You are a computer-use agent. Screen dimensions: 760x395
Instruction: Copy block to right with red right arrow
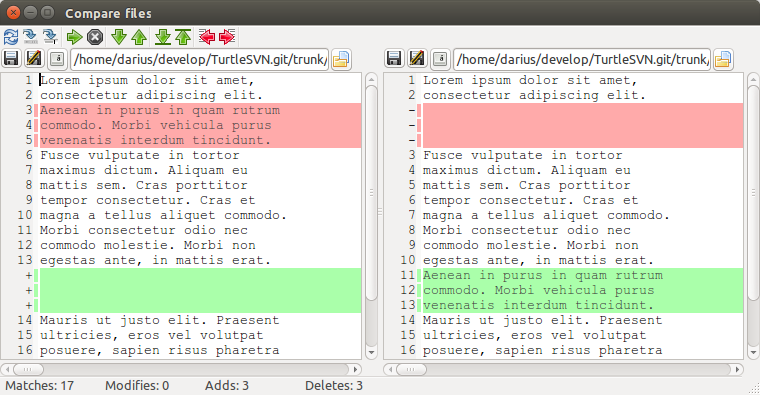tap(227, 37)
